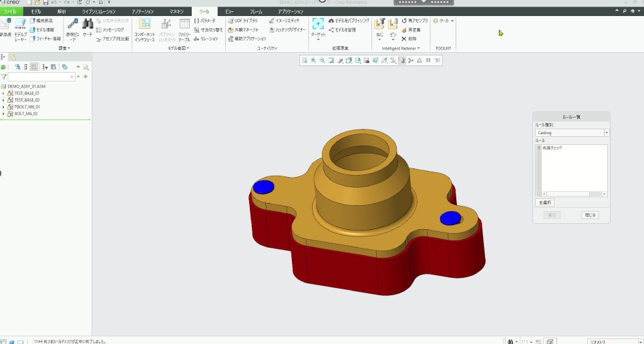
Task: Open コンポーネントインタフェース from the ribbon
Action: point(144,31)
